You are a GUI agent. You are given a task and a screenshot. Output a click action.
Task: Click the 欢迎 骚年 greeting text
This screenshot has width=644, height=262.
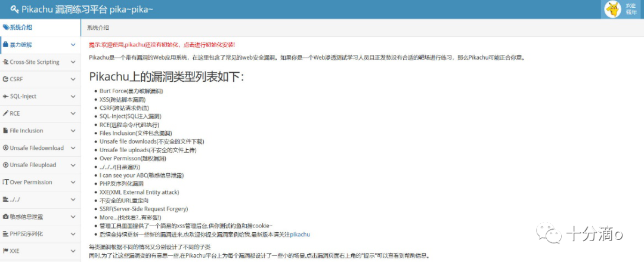coord(631,9)
